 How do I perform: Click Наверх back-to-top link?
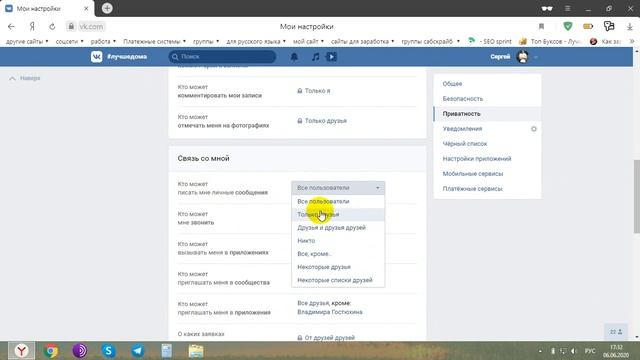[25, 78]
